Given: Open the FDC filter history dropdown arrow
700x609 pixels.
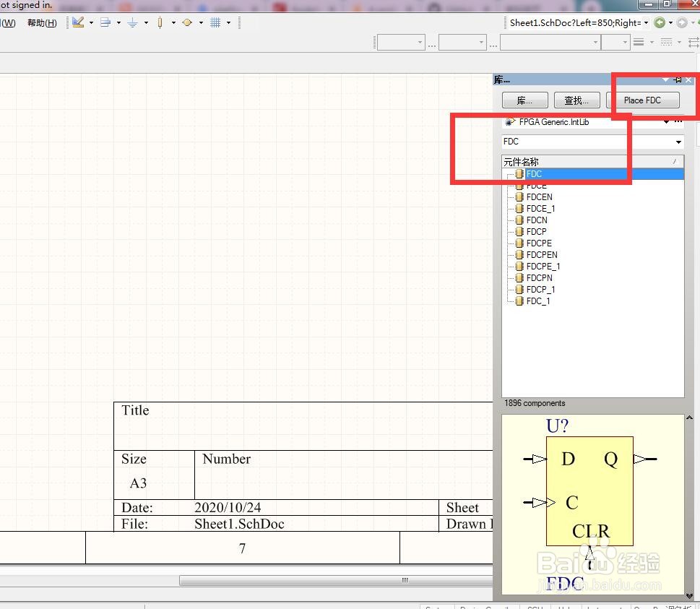Looking at the screenshot, I should (678, 142).
